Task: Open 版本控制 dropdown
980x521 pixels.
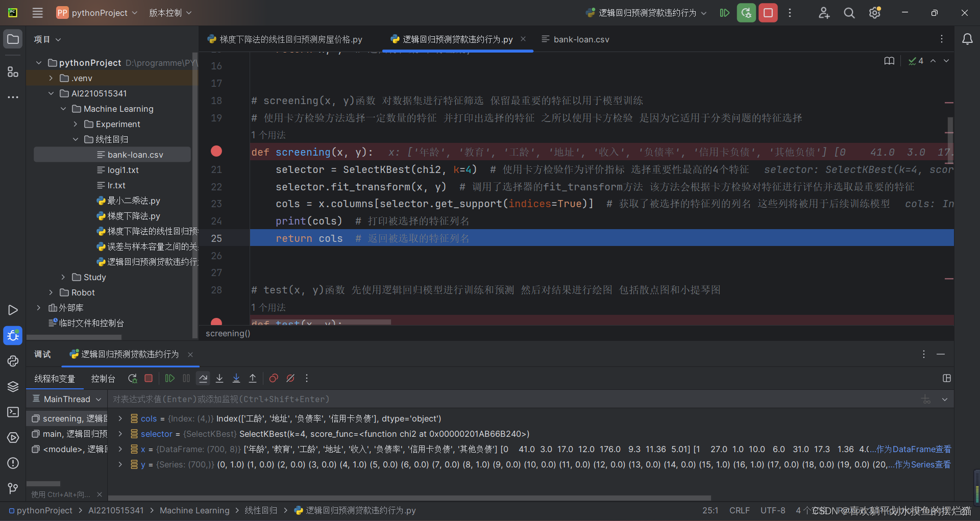Action: pyautogui.click(x=170, y=13)
